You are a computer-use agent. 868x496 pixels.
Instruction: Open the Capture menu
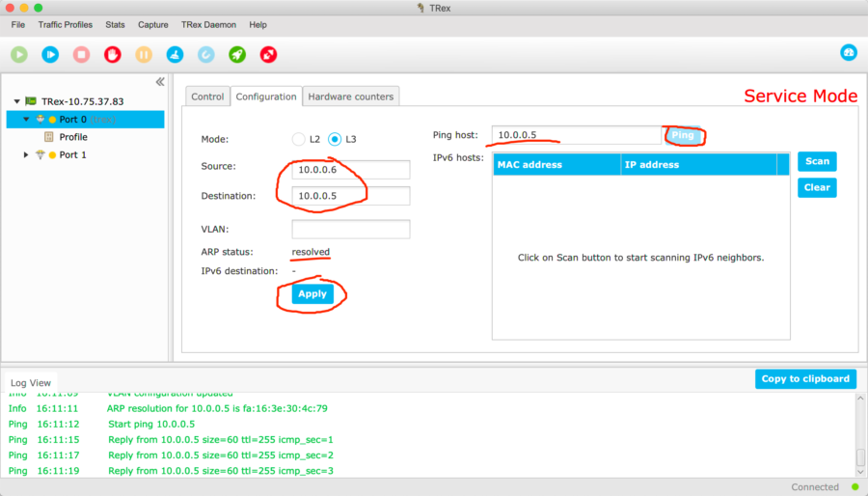pyautogui.click(x=153, y=25)
